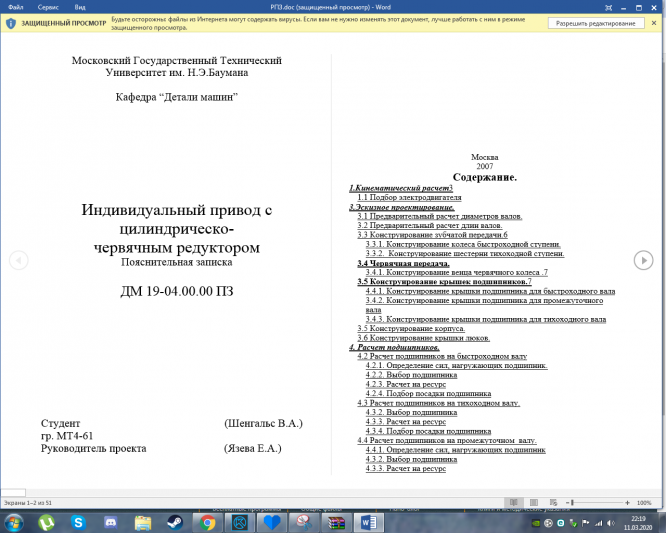Click the Содержание heading
Image resolution: width=666 pixels, height=533 pixels.
click(x=485, y=177)
